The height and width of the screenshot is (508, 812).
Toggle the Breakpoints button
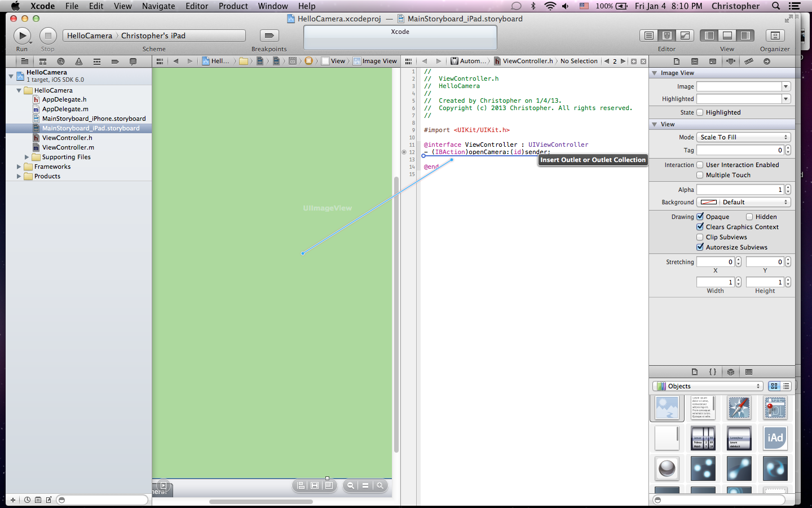[x=269, y=36]
